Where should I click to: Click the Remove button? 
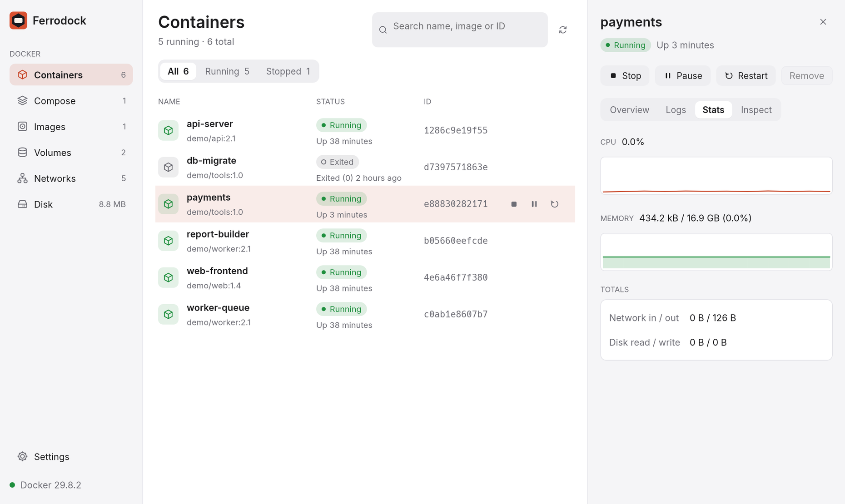[x=807, y=76]
